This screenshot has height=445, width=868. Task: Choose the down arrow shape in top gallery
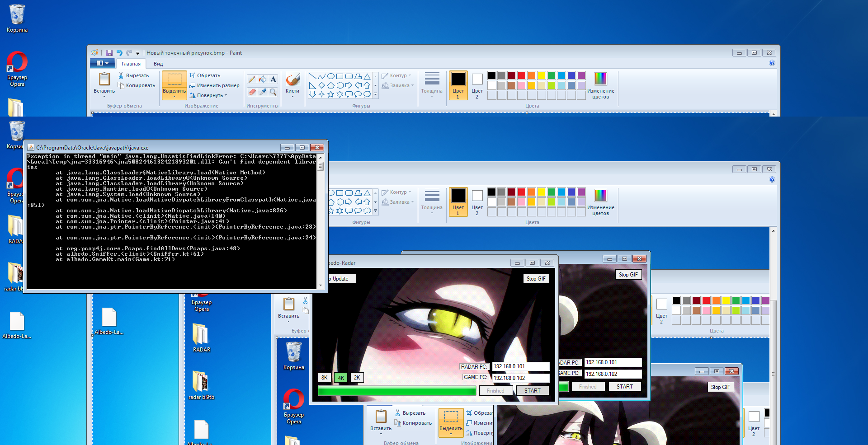pos(312,94)
